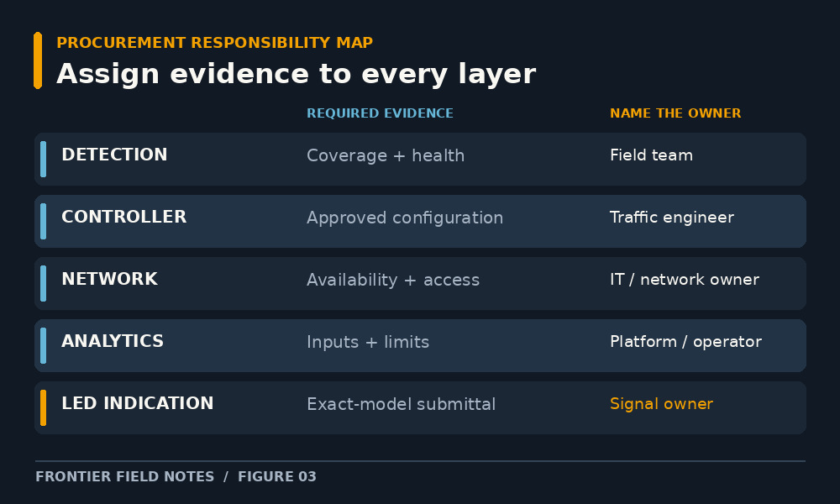Select the 'CONTROLLER' row label
Viewport: 840px width, 504px height.
(123, 217)
